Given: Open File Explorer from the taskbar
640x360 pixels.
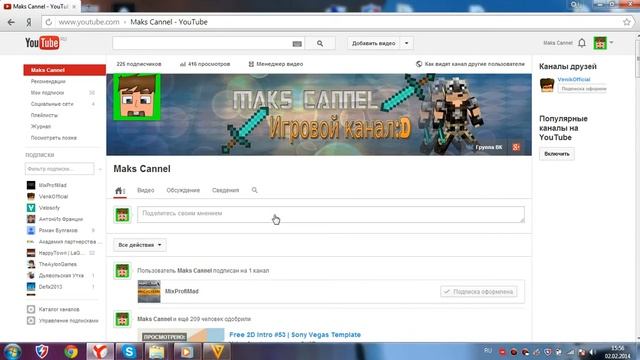Looking at the screenshot, I should tap(157, 351).
